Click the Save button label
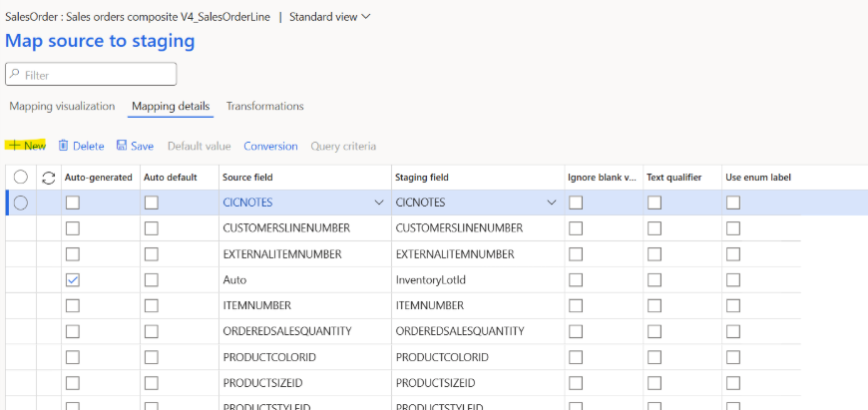 tap(143, 146)
